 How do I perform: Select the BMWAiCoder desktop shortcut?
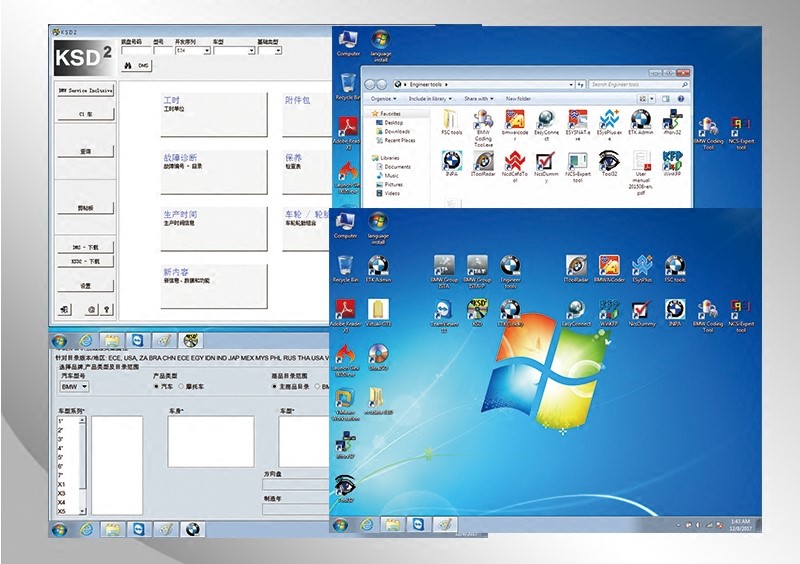click(609, 268)
